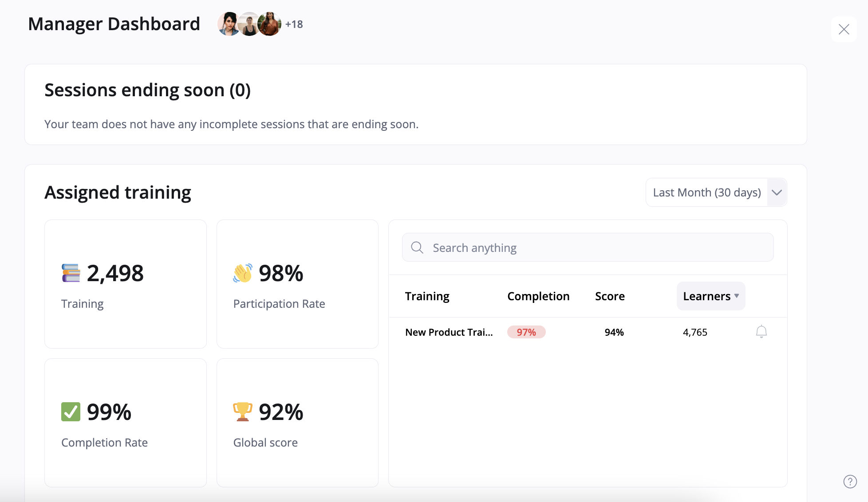
Task: Click the bell notification icon for New Product Training
Action: 761,332
